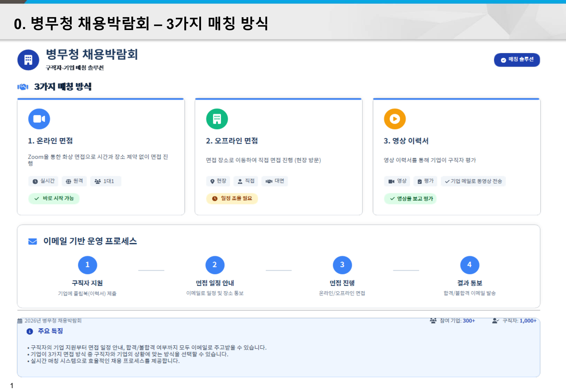Click the people icon beside 참여 기업
566x392 pixels.
click(x=433, y=321)
